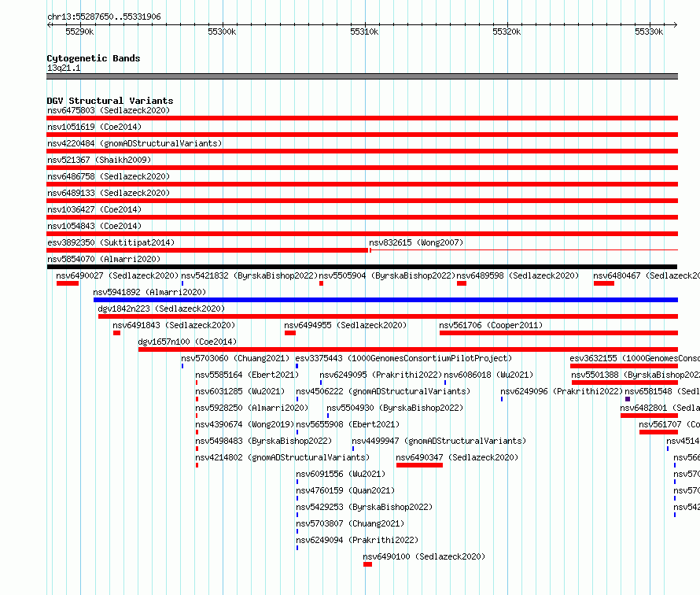Image resolution: width=700 pixels, height=595 pixels.
Task: Click nsv5498483 (ByrskaBishop2022) label
Action: point(263,441)
